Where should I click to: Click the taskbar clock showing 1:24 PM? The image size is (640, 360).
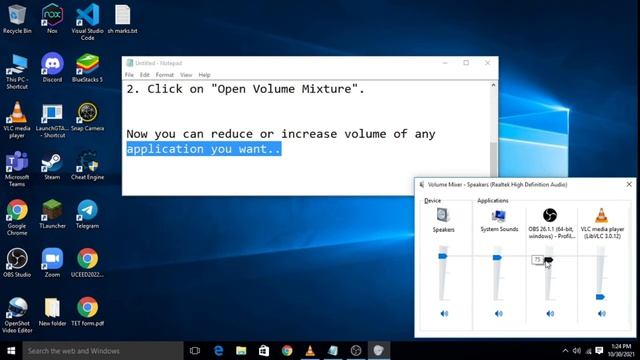pos(621,351)
